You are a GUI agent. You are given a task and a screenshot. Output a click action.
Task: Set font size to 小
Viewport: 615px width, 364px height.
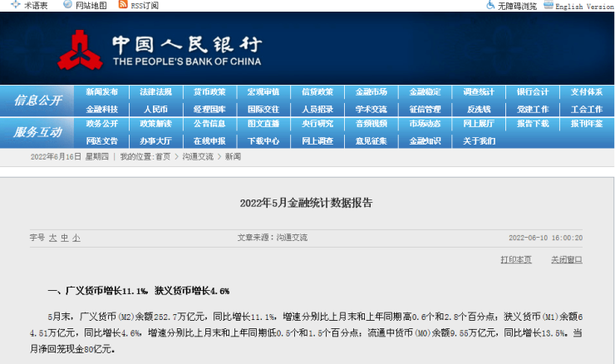point(76,238)
